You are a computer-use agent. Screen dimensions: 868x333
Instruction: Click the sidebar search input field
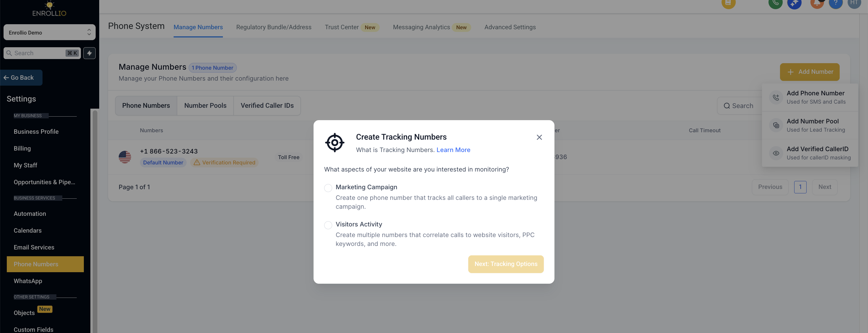42,53
